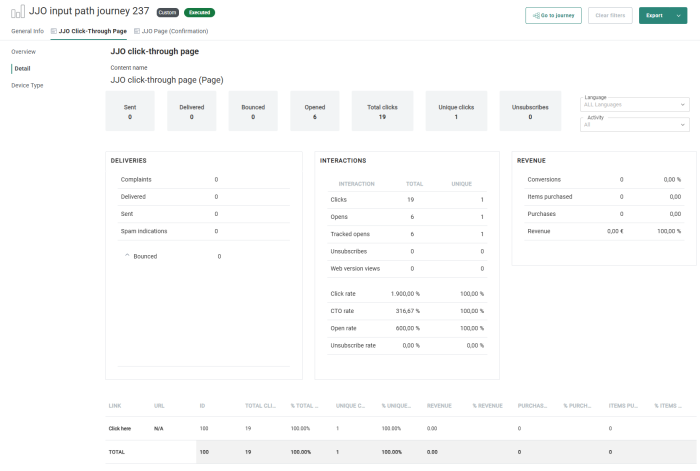700x471 pixels.
Task: Click the bar chart icon beside journey title
Action: click(x=17, y=12)
